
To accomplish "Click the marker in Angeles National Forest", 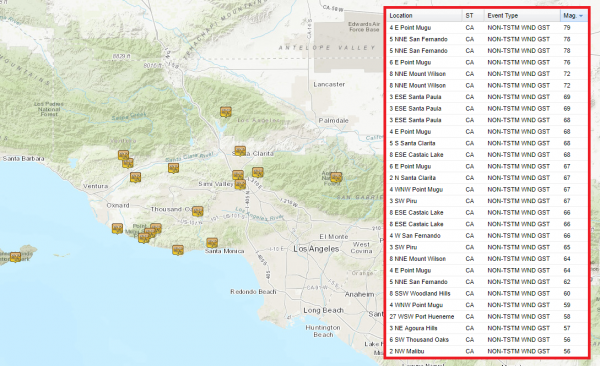I will (336, 177).
